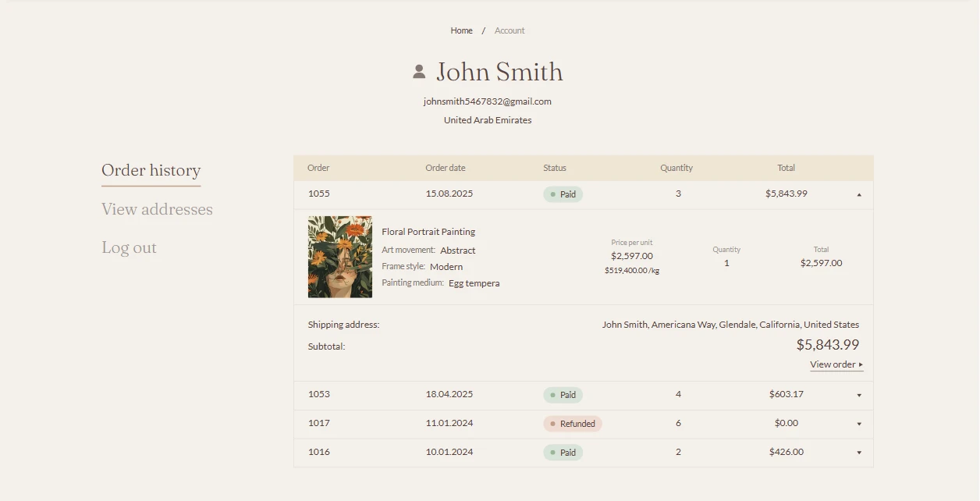Image resolution: width=980 pixels, height=501 pixels.
Task: Click the Paid status badge for order 1016
Action: coord(563,453)
